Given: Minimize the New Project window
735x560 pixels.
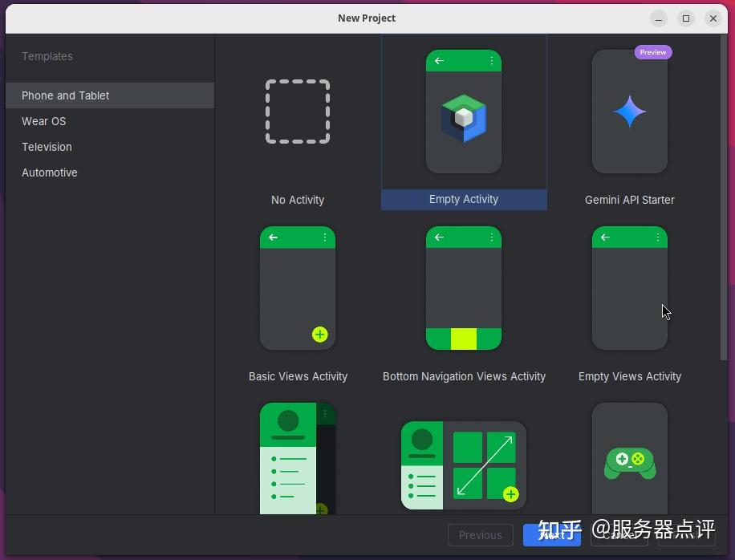Looking at the screenshot, I should pos(658,18).
